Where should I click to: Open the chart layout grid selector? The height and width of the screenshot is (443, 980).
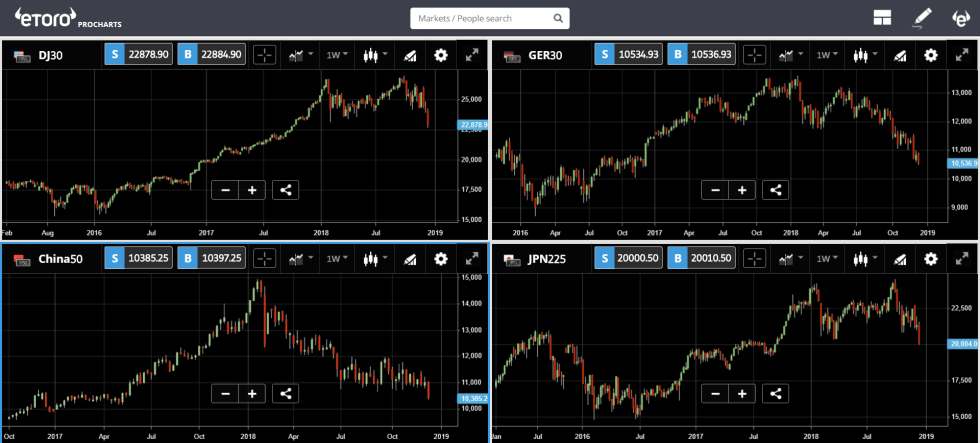(881, 18)
